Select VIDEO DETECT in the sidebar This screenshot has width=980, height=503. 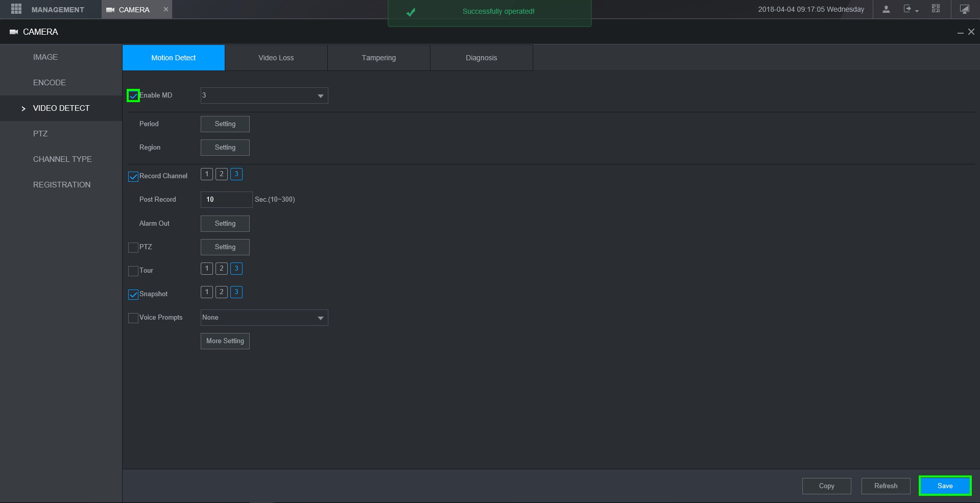tap(61, 108)
